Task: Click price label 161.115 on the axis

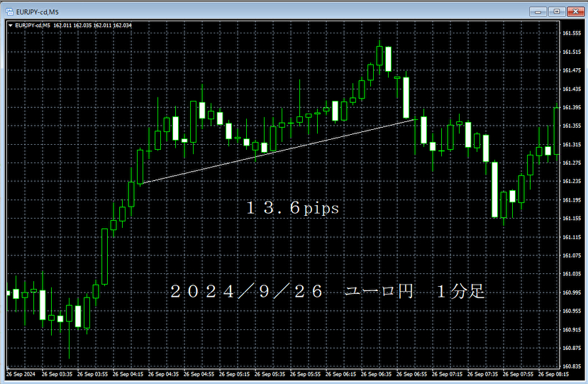Action: point(572,238)
